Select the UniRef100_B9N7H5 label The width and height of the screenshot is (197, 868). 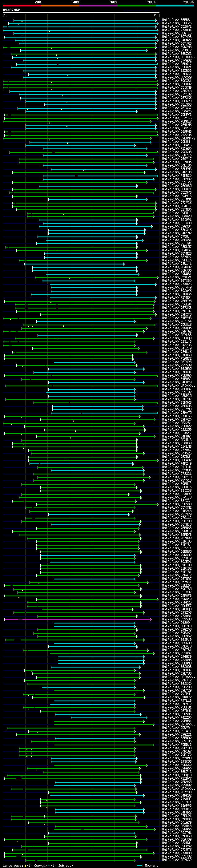click(176, 47)
